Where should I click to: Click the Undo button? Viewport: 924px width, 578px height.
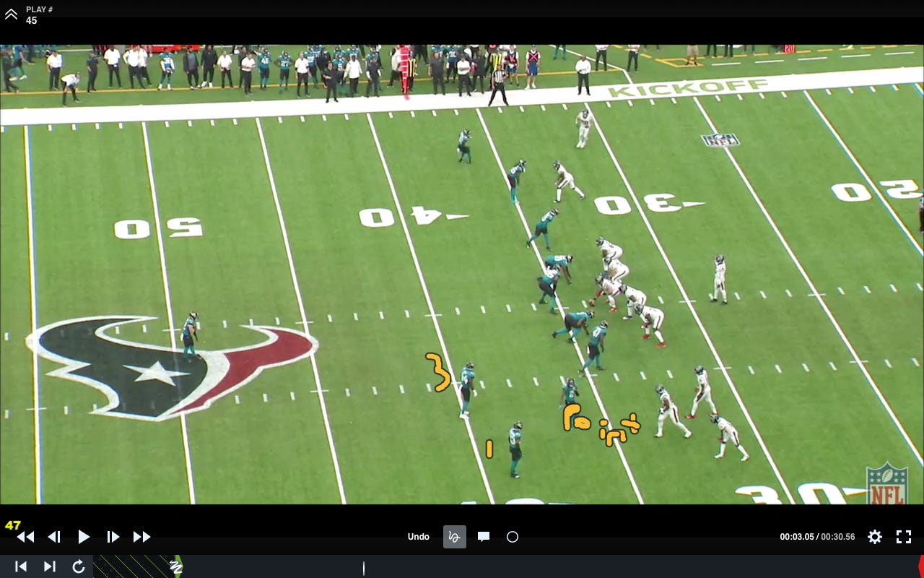tap(419, 537)
